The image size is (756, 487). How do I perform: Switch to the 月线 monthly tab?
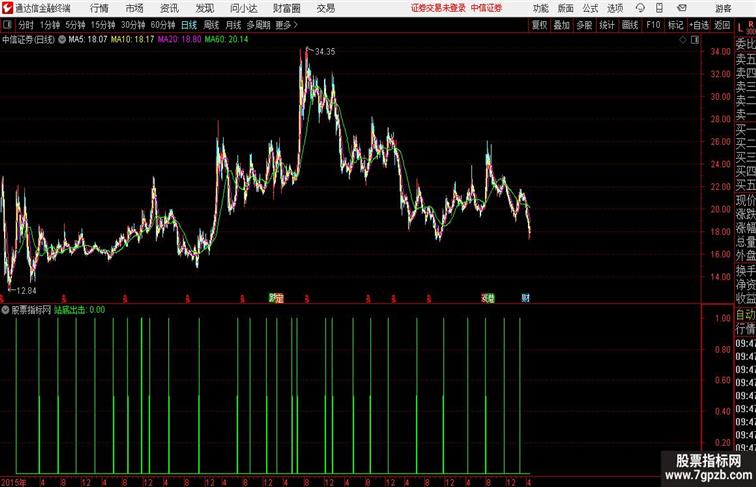click(233, 25)
